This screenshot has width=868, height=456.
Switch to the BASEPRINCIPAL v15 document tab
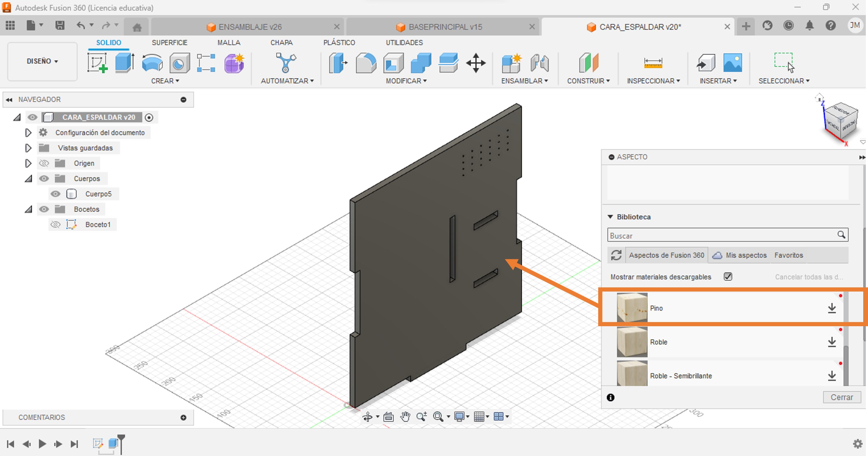(442, 27)
